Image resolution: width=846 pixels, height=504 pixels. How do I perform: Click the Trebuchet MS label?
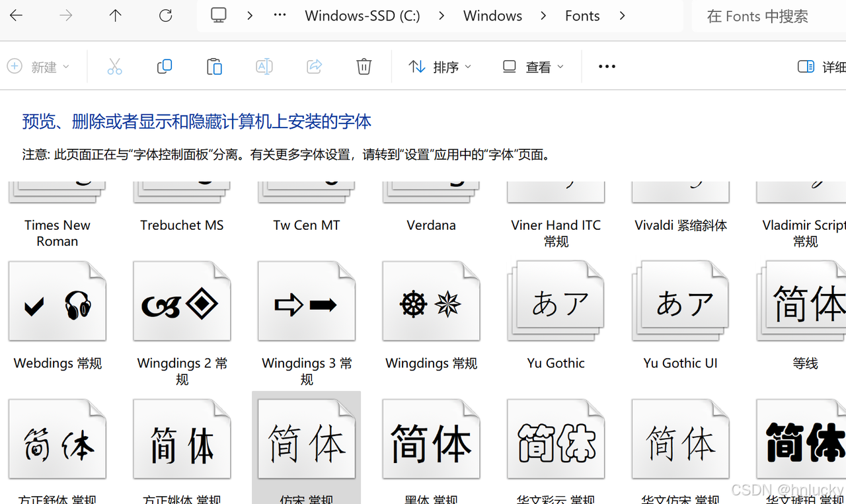coord(182,225)
